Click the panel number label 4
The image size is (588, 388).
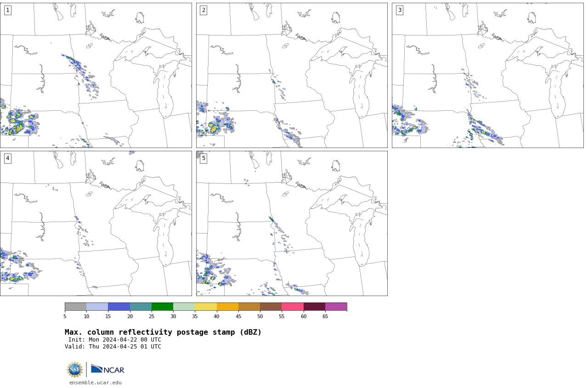tap(7, 158)
